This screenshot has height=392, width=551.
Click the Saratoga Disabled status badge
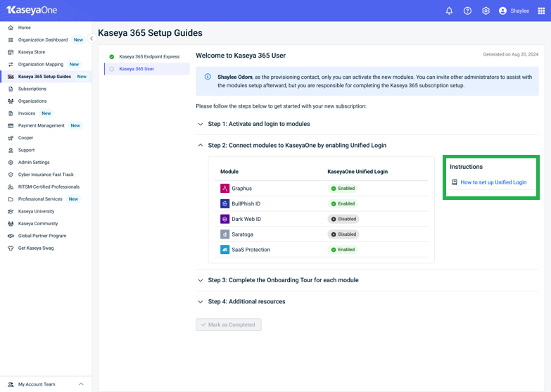343,234
